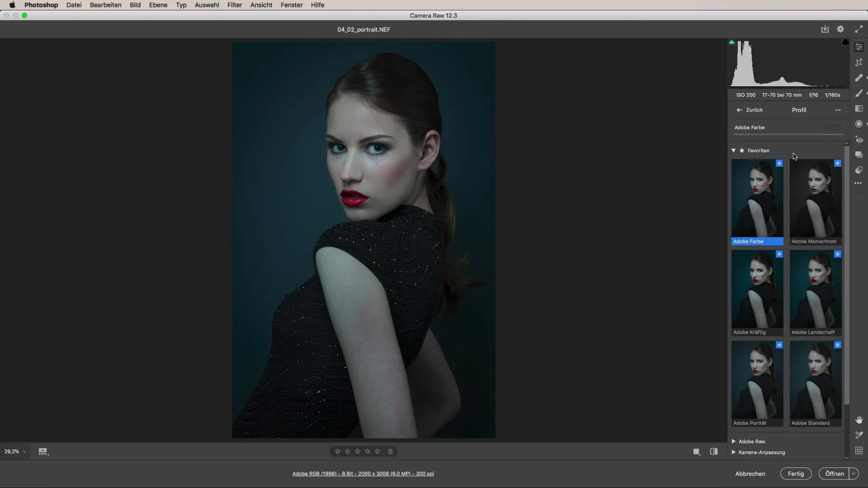Toggle shadow clipping warning in histogram

[731, 42]
